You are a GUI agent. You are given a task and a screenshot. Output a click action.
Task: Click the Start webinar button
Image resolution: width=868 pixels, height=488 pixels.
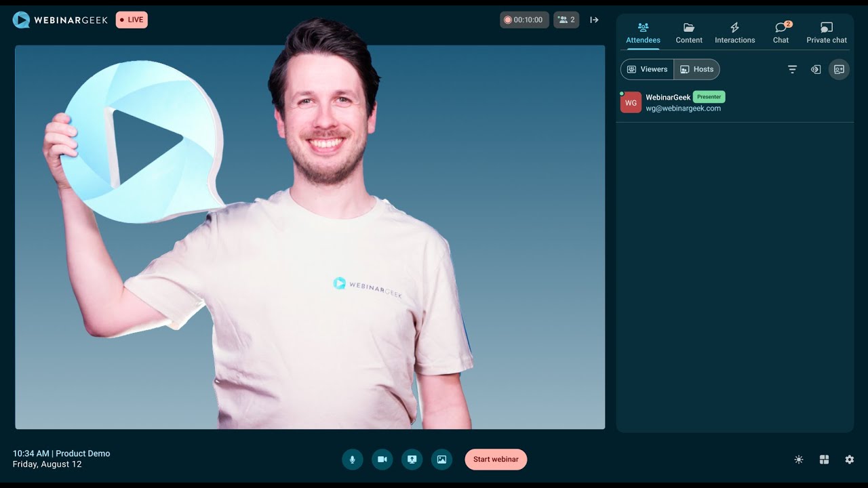point(496,460)
